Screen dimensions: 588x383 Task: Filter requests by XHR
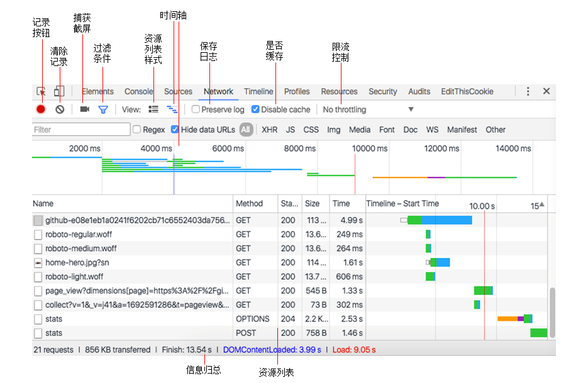pos(269,130)
